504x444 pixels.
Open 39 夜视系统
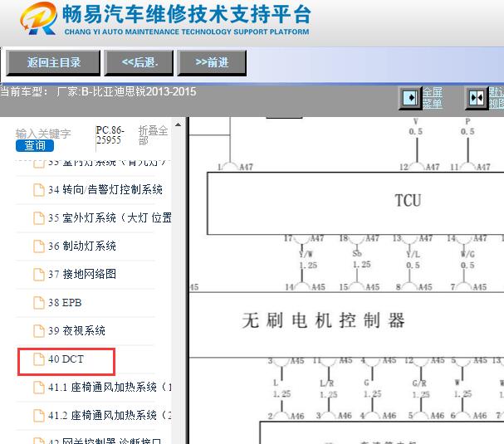click(76, 330)
